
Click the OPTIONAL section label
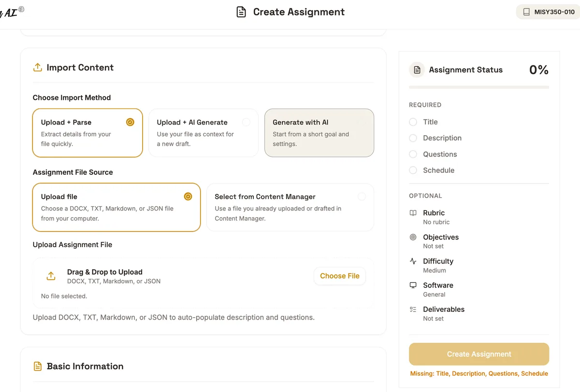pyautogui.click(x=425, y=196)
